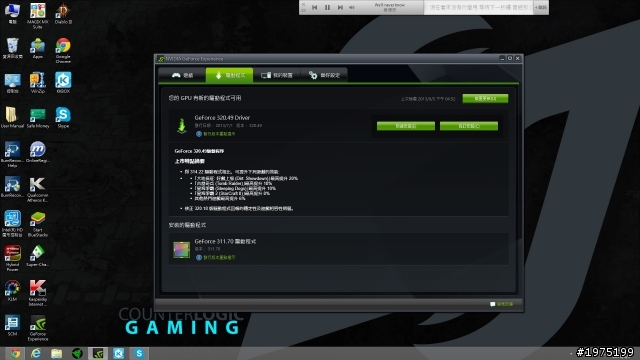Click the button at mini player's right end

click(541, 7)
